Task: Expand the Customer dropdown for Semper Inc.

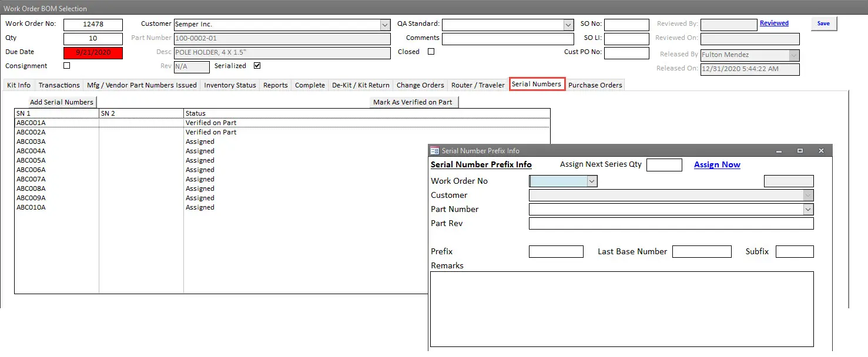Action: pyautogui.click(x=385, y=25)
